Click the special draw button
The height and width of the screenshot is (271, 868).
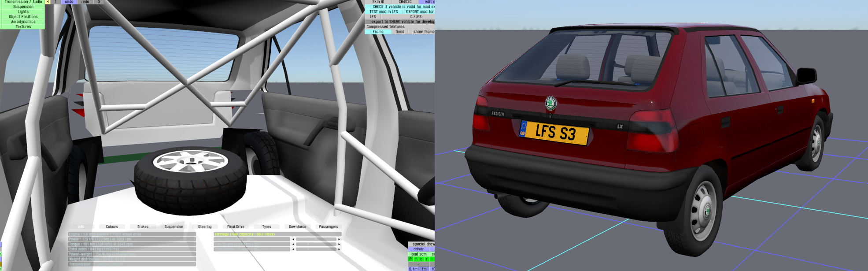pyautogui.click(x=421, y=244)
